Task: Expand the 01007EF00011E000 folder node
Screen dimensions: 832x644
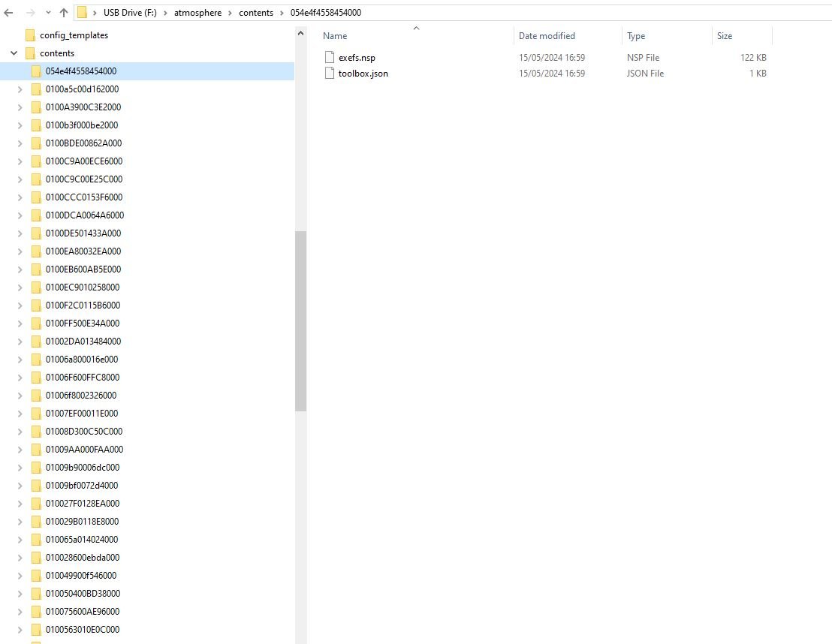Action: [20, 414]
